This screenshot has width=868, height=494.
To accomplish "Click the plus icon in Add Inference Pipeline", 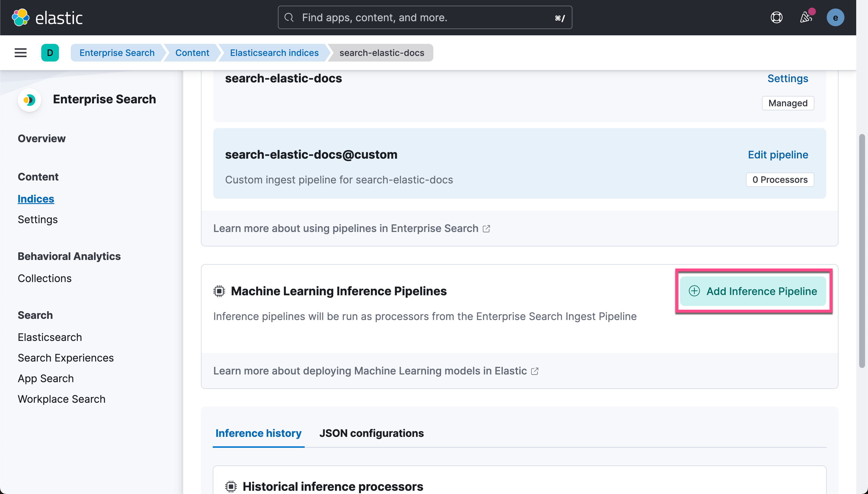I will [x=694, y=291].
